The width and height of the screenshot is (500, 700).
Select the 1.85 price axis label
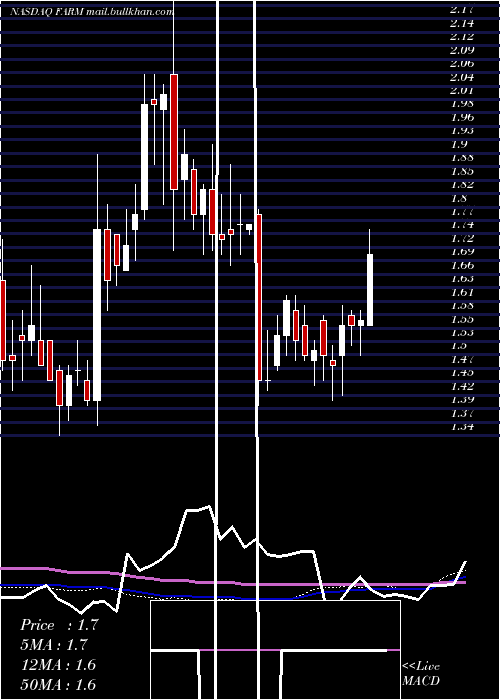click(462, 171)
